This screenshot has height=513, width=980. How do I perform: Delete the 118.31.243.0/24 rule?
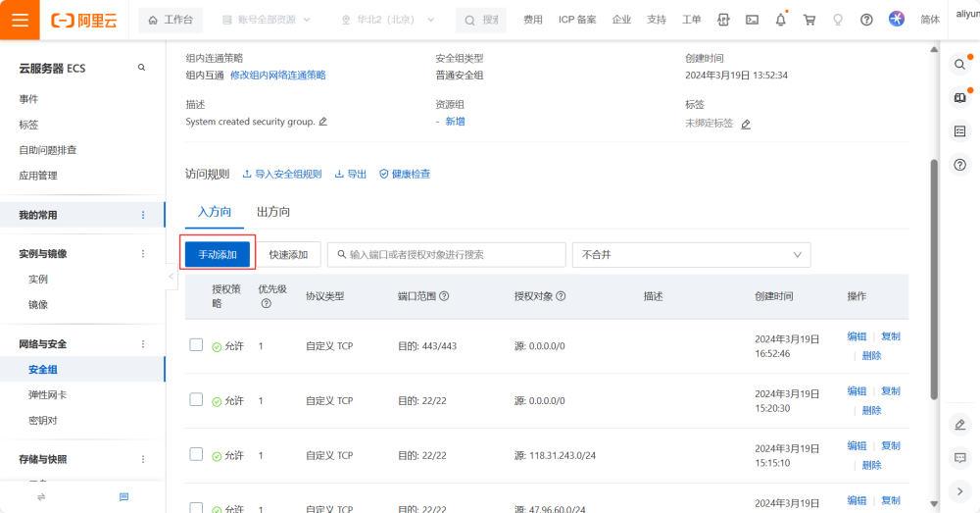[x=871, y=466]
